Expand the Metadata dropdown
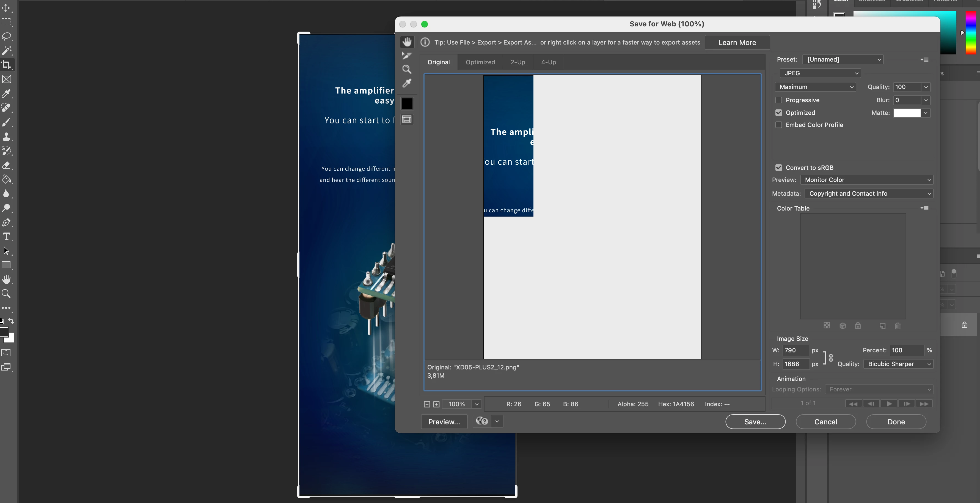 tap(869, 194)
